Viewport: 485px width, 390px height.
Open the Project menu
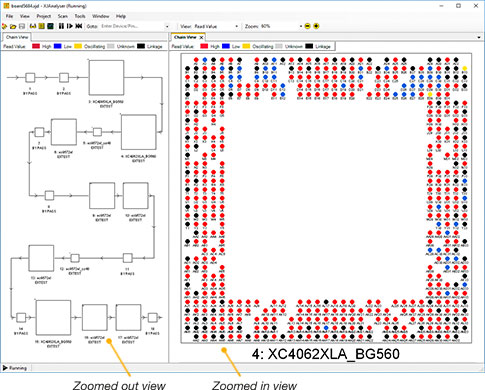click(44, 16)
